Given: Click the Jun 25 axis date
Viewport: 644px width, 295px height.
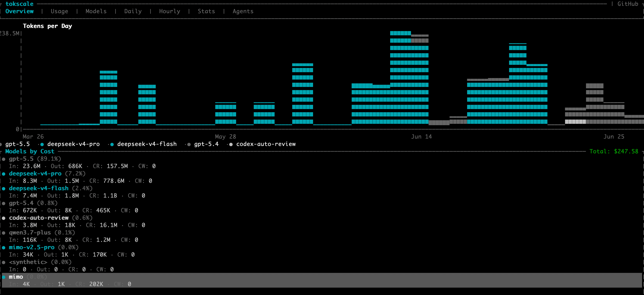Looking at the screenshot, I should coord(614,136).
